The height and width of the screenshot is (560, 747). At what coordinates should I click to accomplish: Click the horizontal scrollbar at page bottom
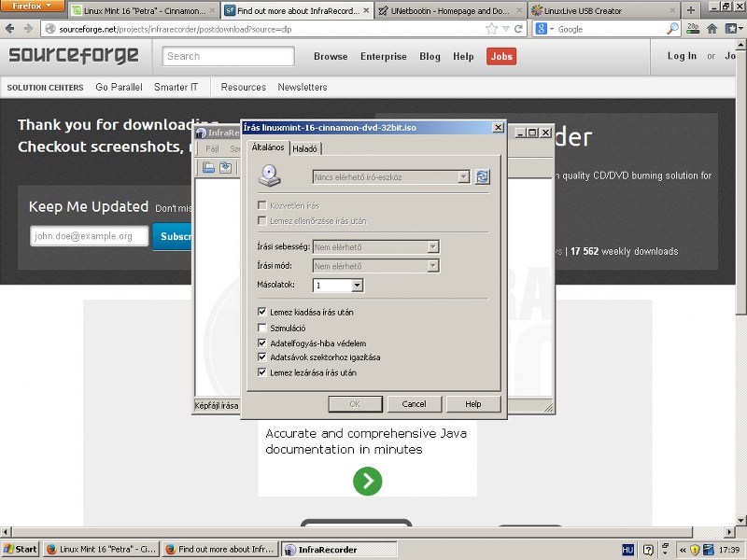[x=353, y=531]
